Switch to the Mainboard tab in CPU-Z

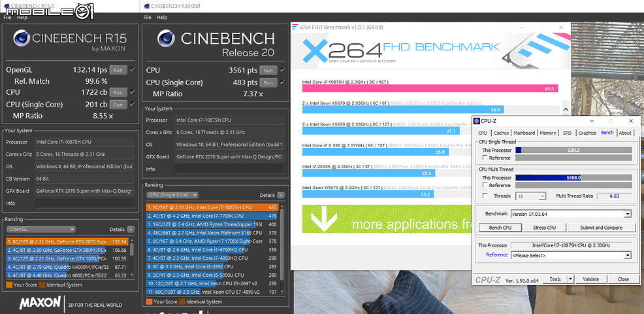(x=524, y=133)
